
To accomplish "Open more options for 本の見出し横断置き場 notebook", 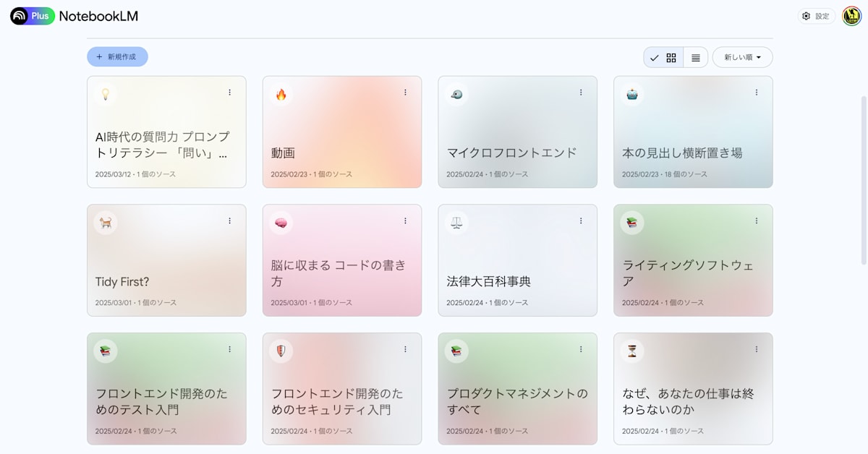I will 757,93.
